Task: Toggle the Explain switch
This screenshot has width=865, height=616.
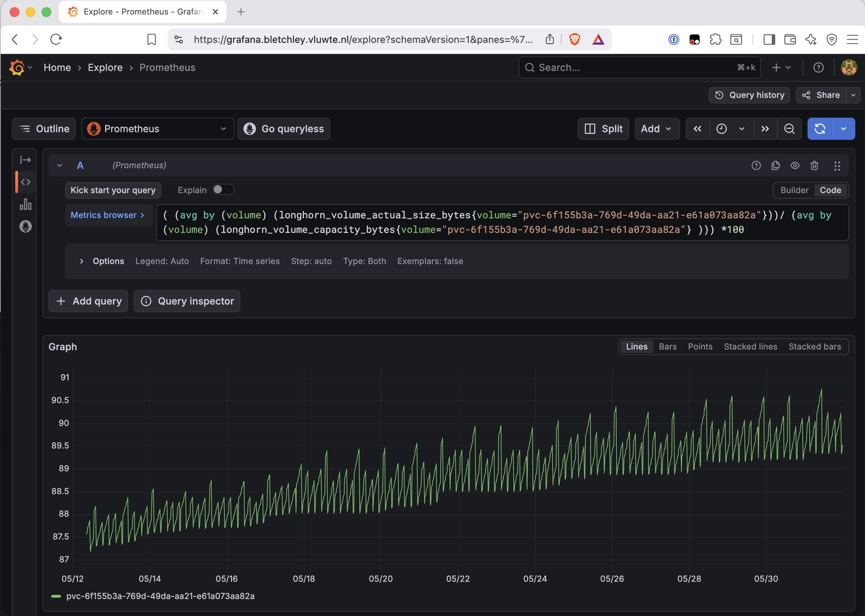Action: [223, 190]
